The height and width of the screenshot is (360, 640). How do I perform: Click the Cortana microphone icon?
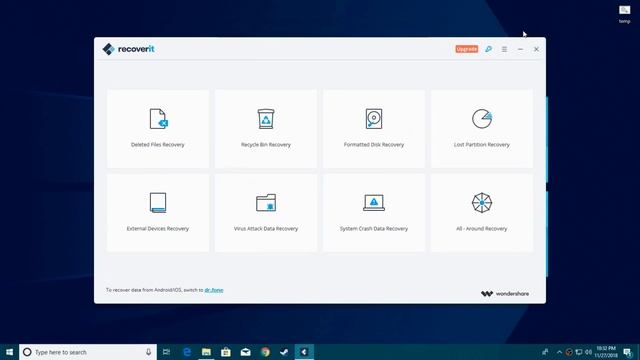pos(149,352)
